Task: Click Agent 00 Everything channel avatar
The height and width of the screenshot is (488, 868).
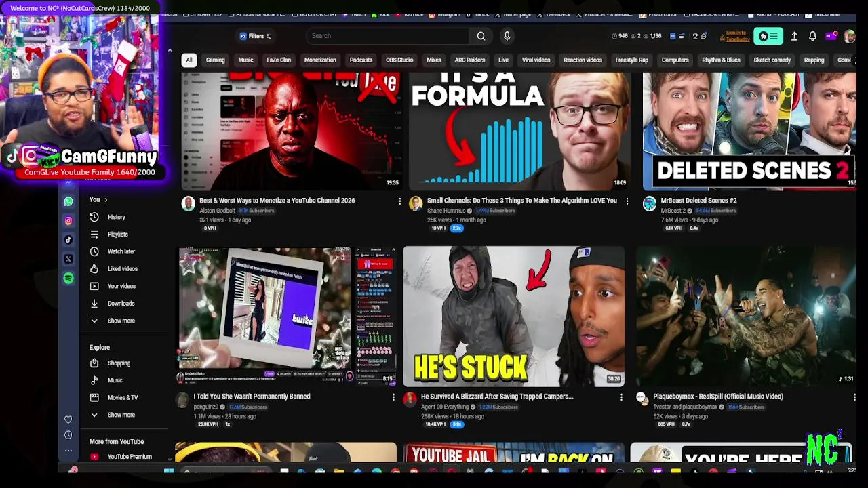Action: point(410,399)
